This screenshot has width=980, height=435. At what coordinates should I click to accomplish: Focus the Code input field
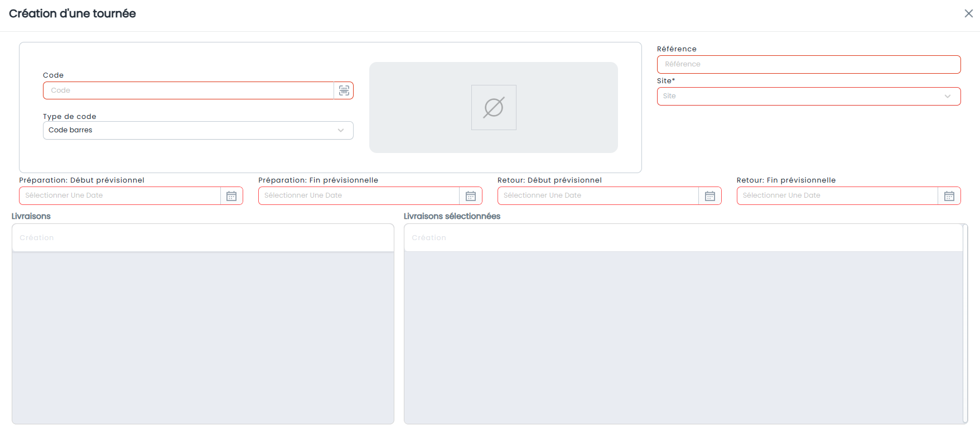(189, 90)
